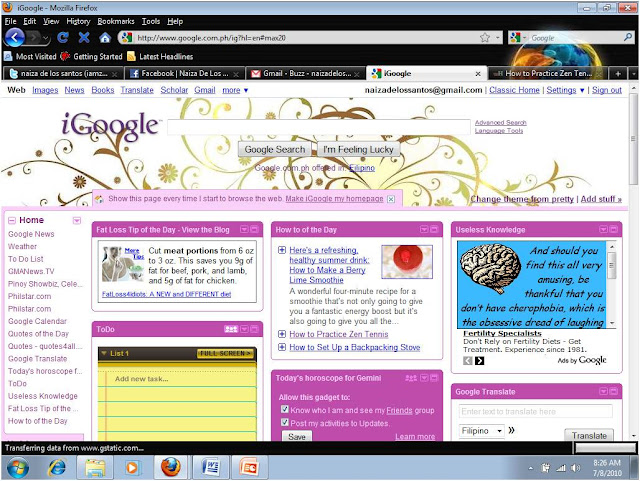Viewport: 640px width, 481px height.
Task: Switch to Word in the taskbar
Action: coord(211,468)
